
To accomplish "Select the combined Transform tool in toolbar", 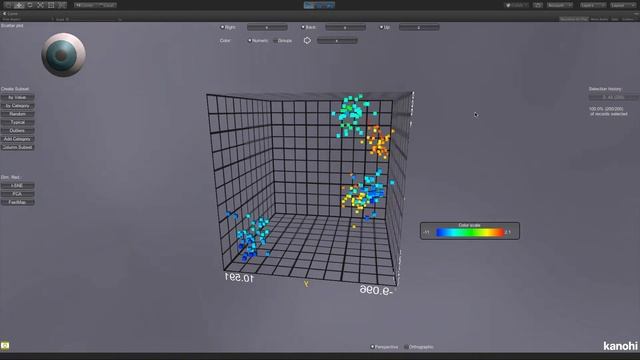I will (62, 5).
